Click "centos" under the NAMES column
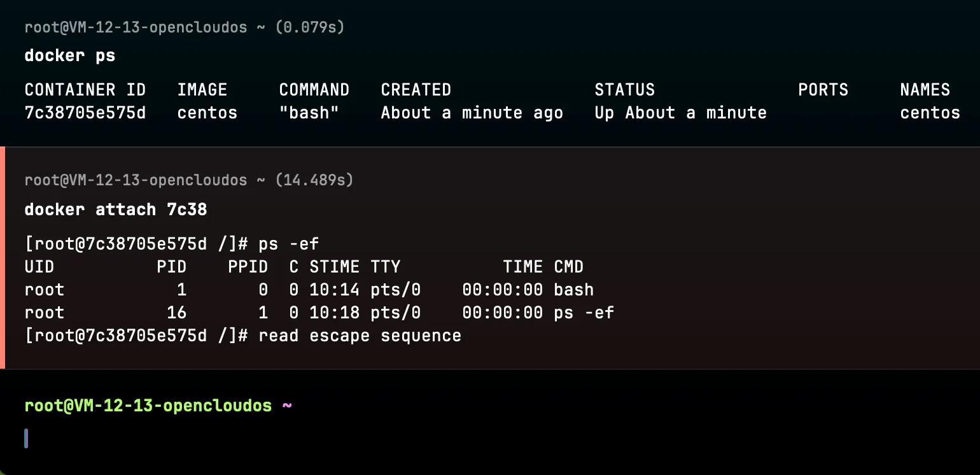980x475 pixels. pyautogui.click(x=930, y=113)
